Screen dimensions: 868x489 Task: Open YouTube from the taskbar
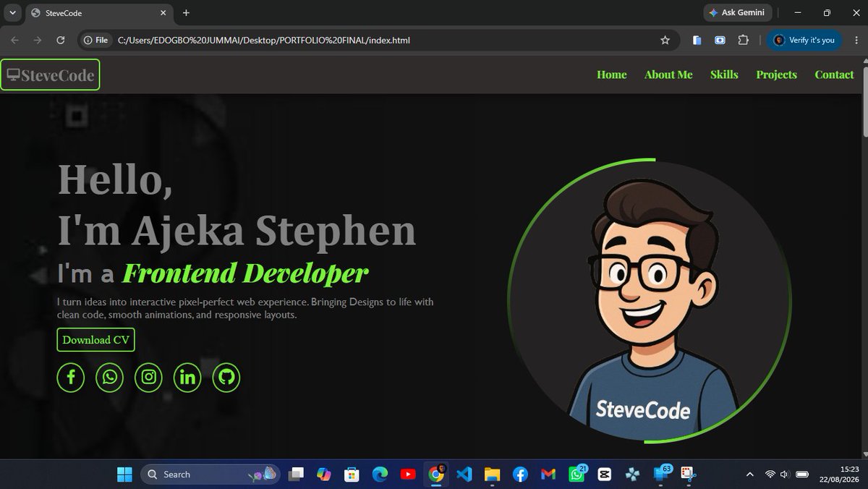pos(408,475)
